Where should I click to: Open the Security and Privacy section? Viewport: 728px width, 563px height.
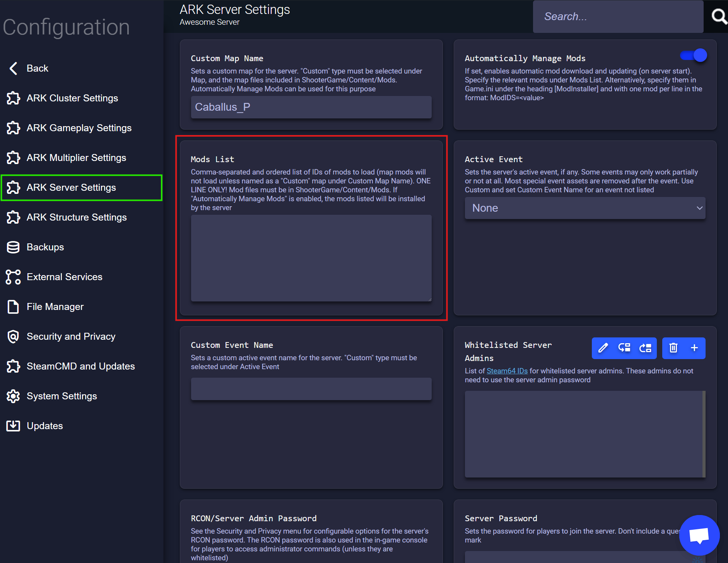[x=71, y=336]
